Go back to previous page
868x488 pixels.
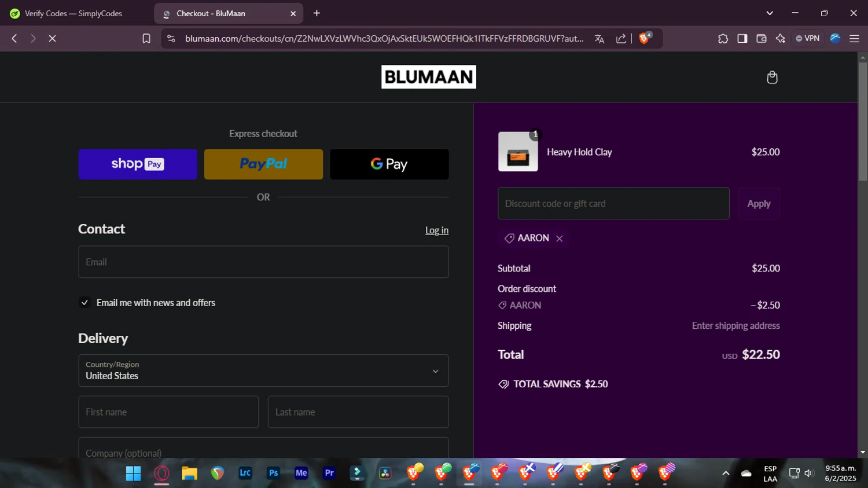coord(14,38)
